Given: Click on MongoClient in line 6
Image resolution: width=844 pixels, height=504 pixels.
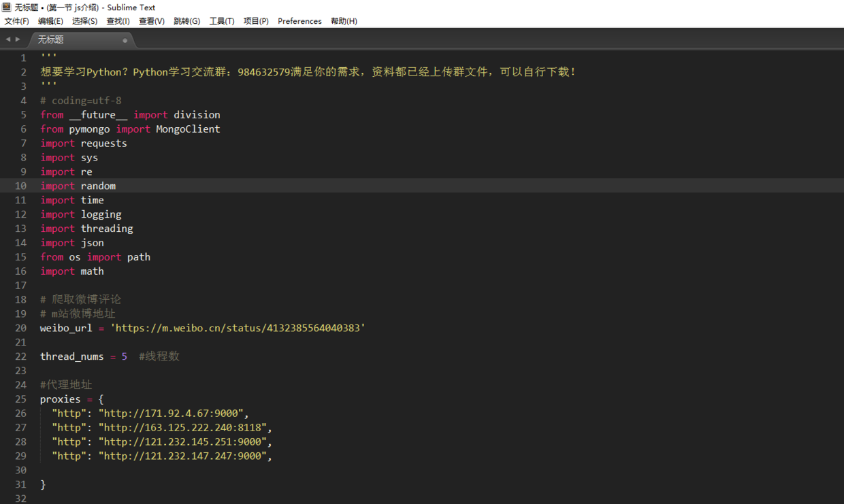Looking at the screenshot, I should (x=188, y=129).
